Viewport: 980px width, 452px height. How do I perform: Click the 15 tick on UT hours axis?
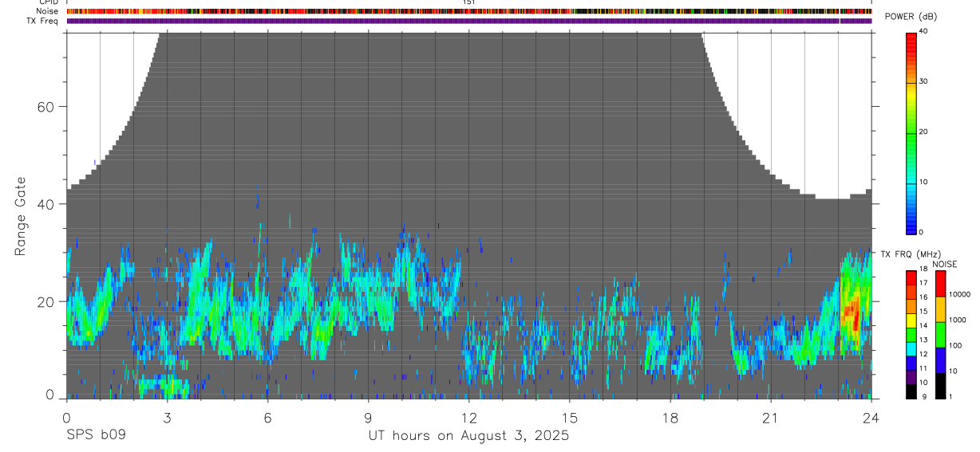pos(569,418)
